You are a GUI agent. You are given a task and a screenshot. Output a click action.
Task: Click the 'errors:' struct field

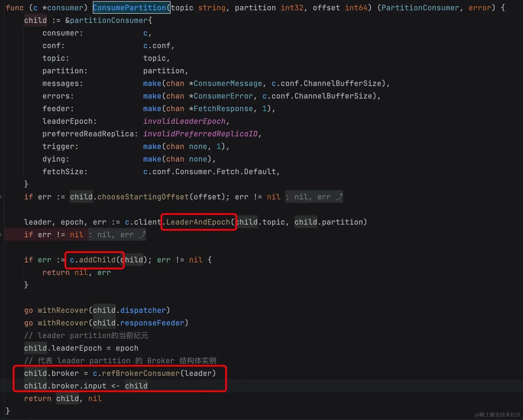tap(58, 96)
